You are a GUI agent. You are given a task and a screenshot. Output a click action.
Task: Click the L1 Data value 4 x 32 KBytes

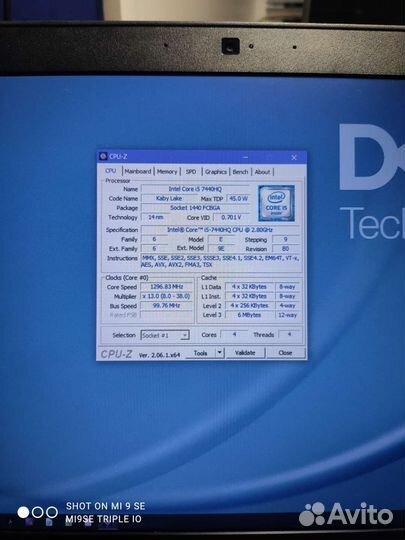(249, 287)
